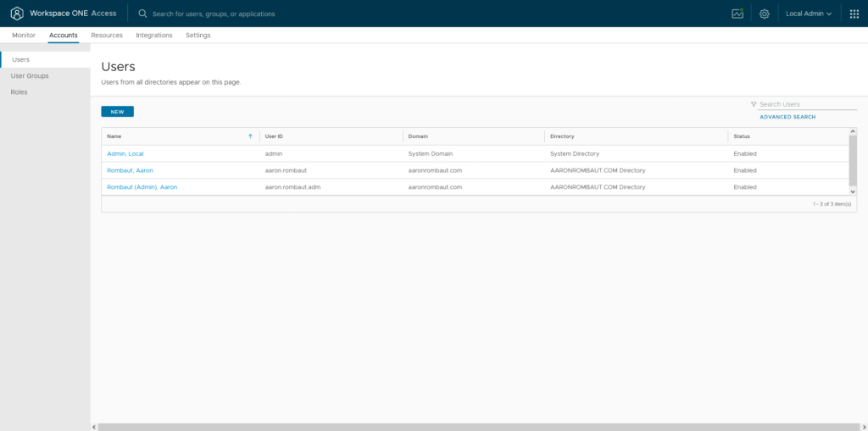The height and width of the screenshot is (431, 868).
Task: Expand the Local Admin account dropdown
Action: click(809, 14)
